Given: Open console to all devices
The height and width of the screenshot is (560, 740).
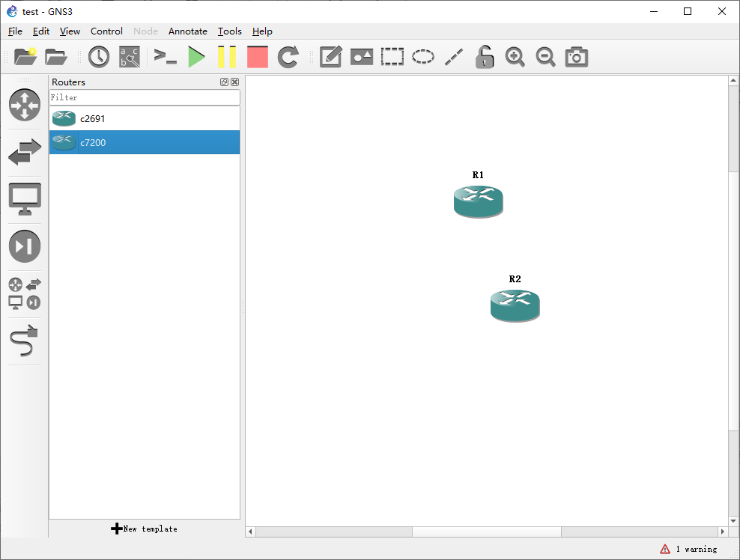Looking at the screenshot, I should (166, 57).
